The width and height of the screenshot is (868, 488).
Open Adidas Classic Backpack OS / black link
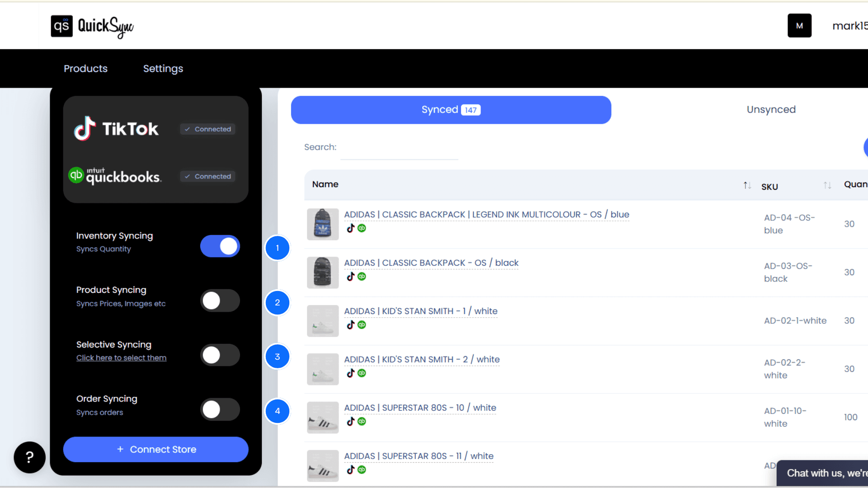(431, 263)
